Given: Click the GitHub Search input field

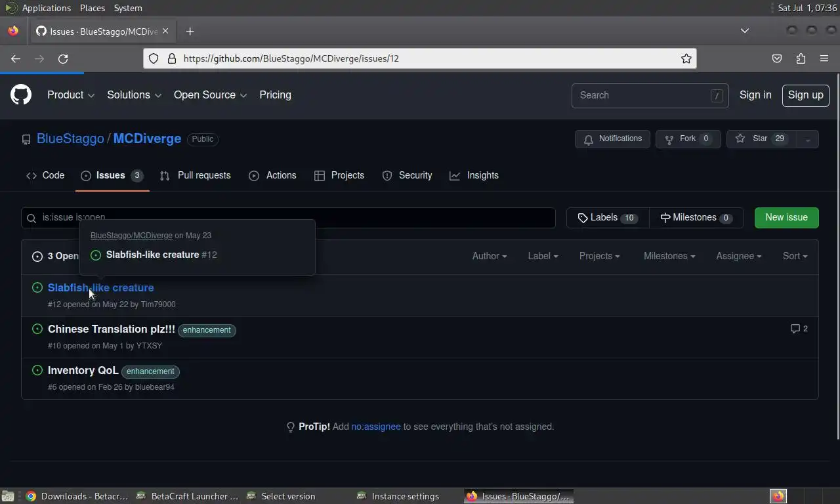Looking at the screenshot, I should [650, 95].
